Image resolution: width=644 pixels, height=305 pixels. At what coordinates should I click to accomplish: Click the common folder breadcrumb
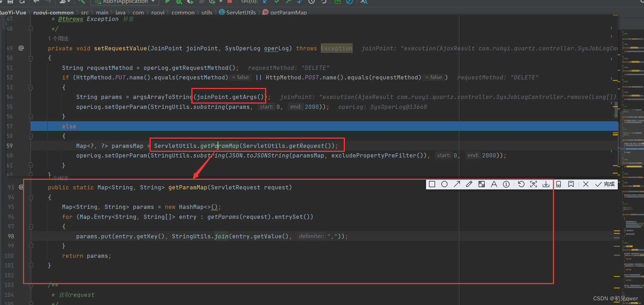click(x=183, y=12)
